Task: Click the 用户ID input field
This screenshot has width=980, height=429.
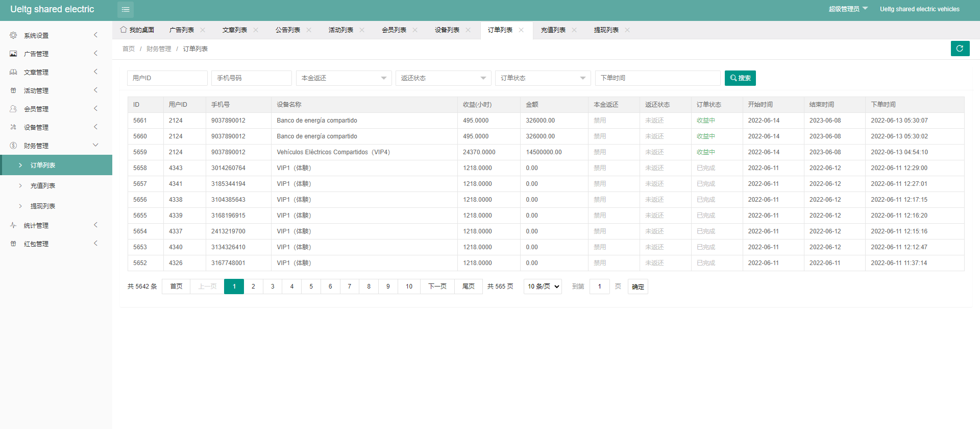Action: tap(167, 78)
